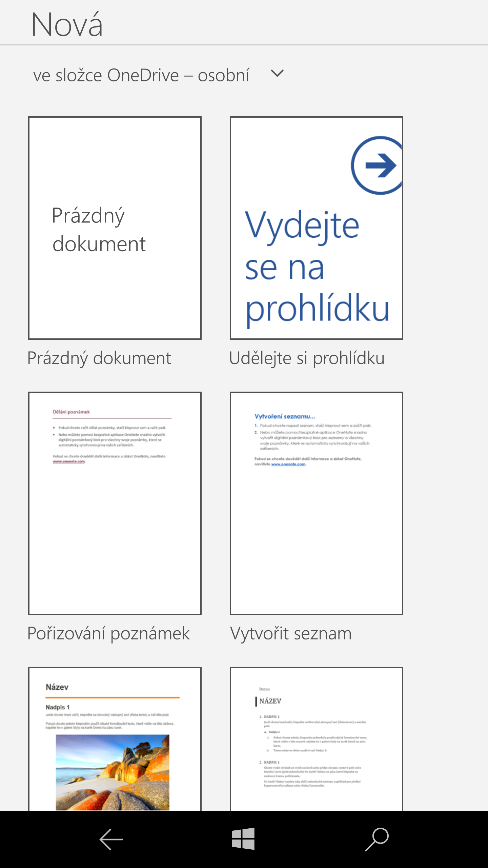Click the 'Vytvořit seznam' caption
The height and width of the screenshot is (868, 488).
(x=291, y=633)
